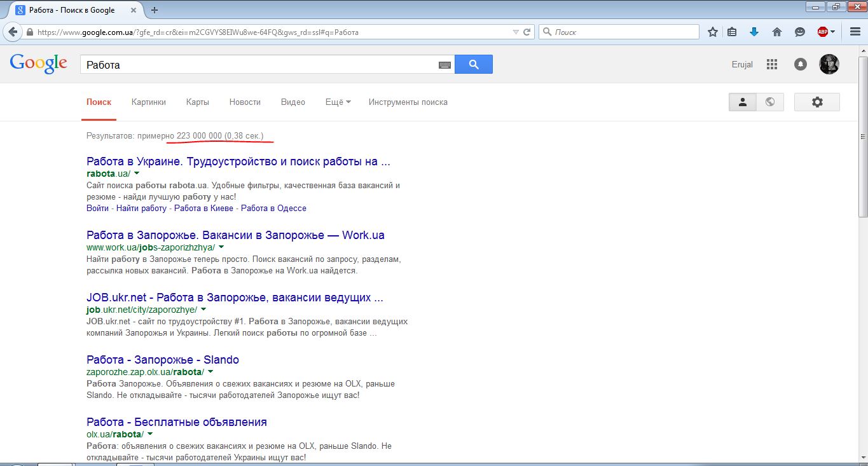
Task: Switch to the 'Карты' tab
Action: [x=198, y=102]
